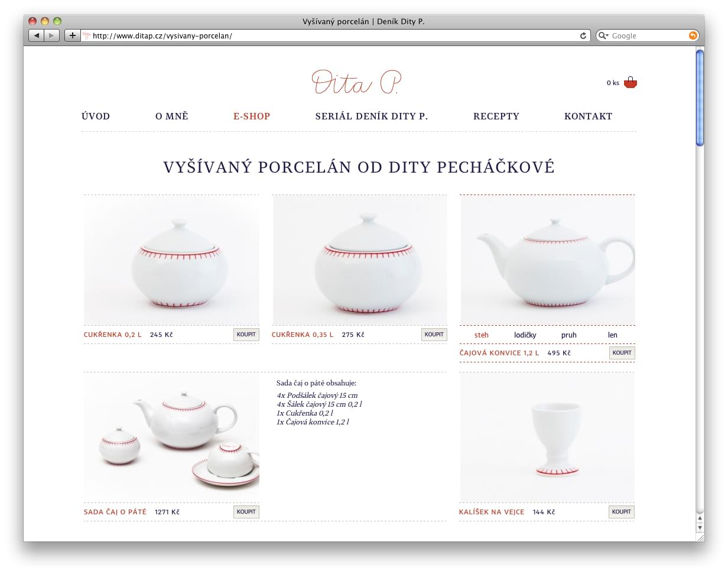Click KOUPIT for Kalíšek na vejce

click(x=622, y=512)
